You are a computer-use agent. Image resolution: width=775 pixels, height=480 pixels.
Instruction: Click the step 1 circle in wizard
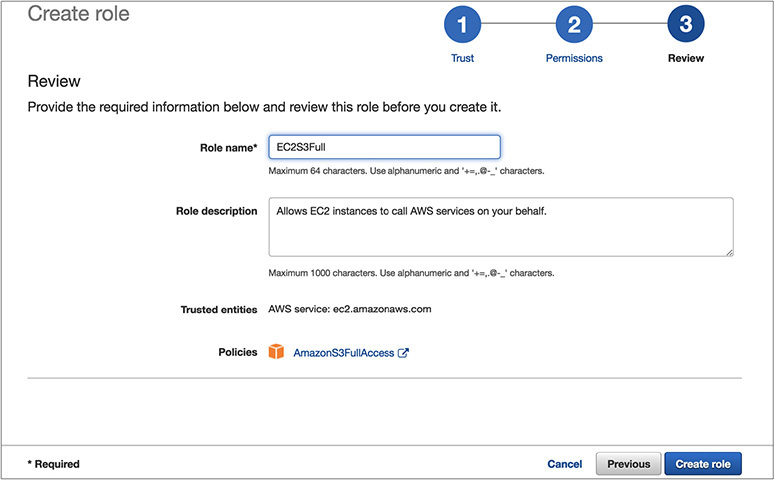(463, 25)
